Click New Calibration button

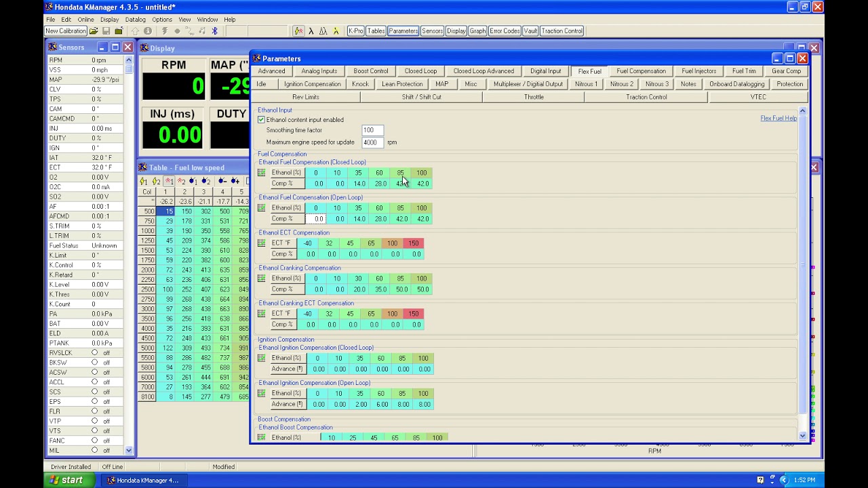(x=66, y=31)
